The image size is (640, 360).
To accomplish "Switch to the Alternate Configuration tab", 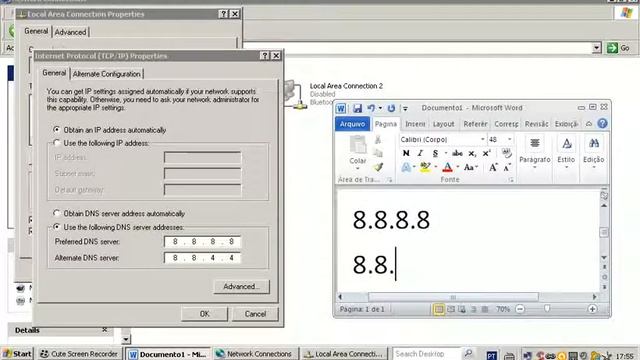I will click(x=107, y=74).
